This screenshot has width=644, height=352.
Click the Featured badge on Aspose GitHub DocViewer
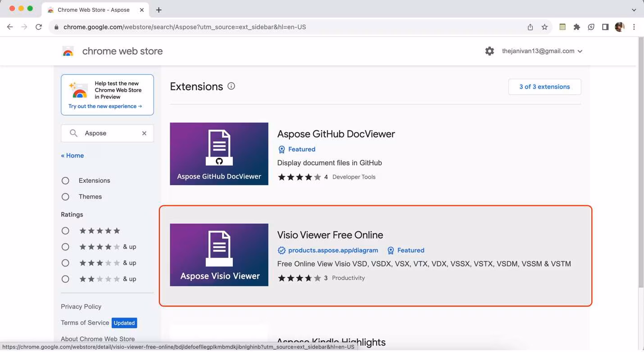click(296, 149)
